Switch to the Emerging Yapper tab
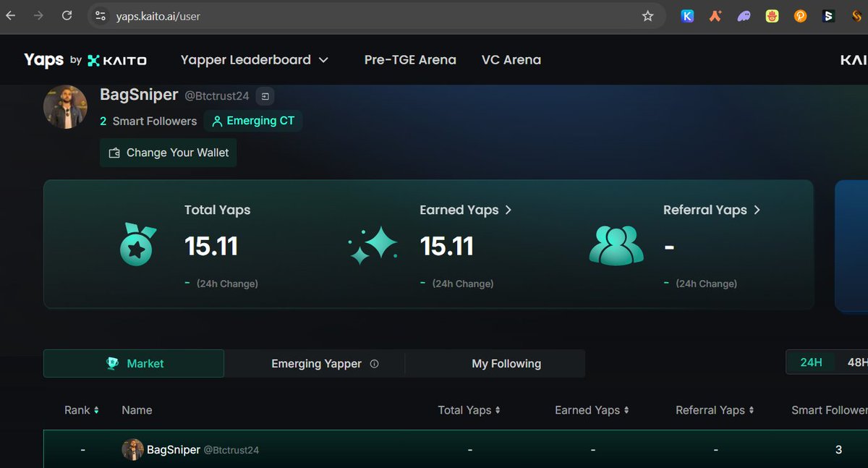Viewport: 868px width, 468px height. 315,364
